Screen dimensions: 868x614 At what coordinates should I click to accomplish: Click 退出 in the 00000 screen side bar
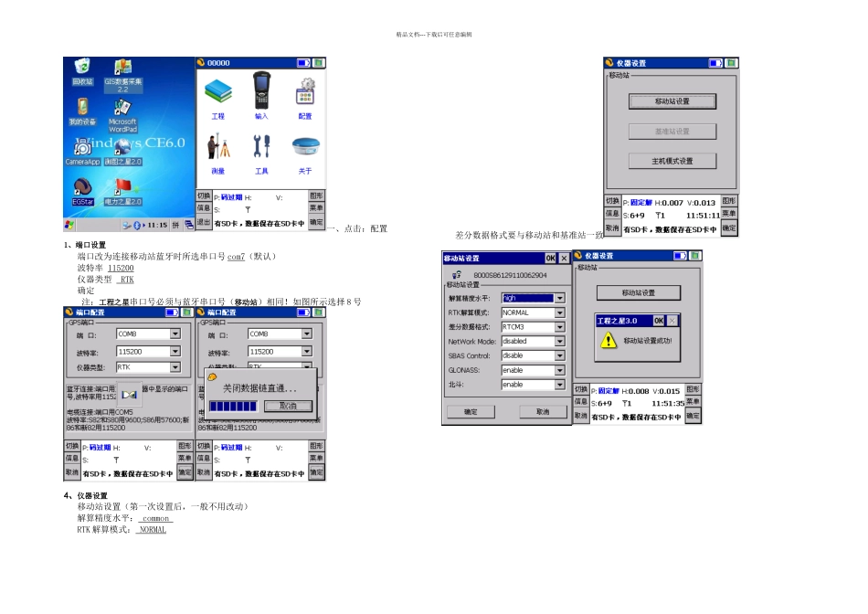tap(204, 222)
